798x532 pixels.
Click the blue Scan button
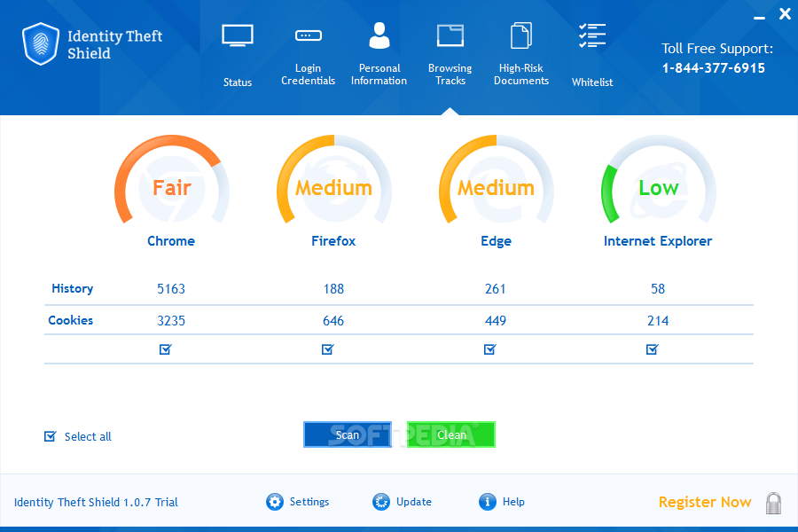[348, 434]
